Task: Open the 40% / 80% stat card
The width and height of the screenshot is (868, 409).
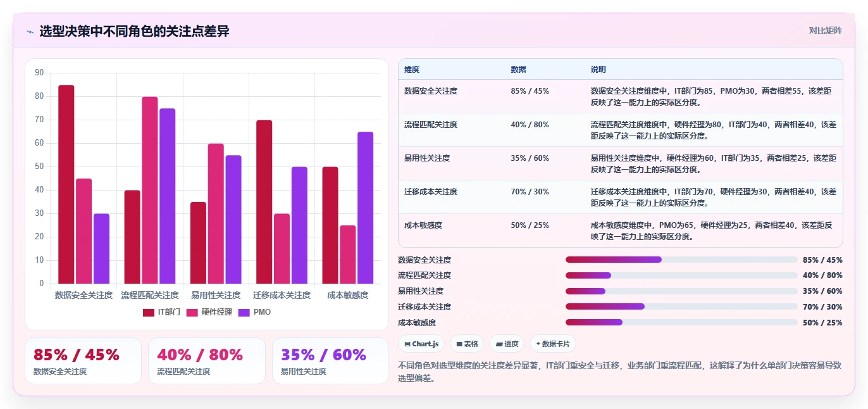Action: pyautogui.click(x=207, y=361)
